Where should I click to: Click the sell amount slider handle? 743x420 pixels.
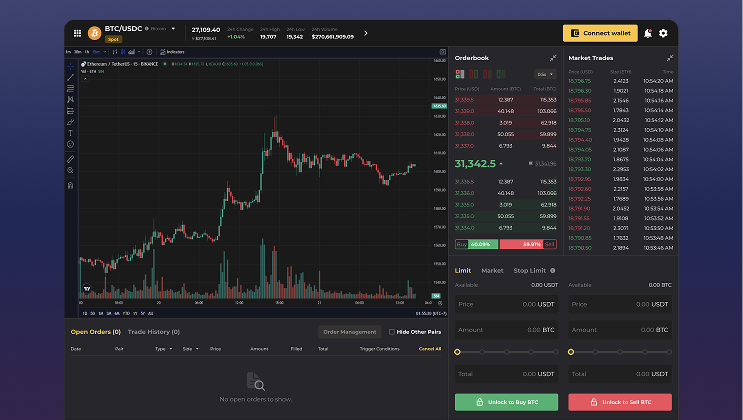tap(571, 352)
